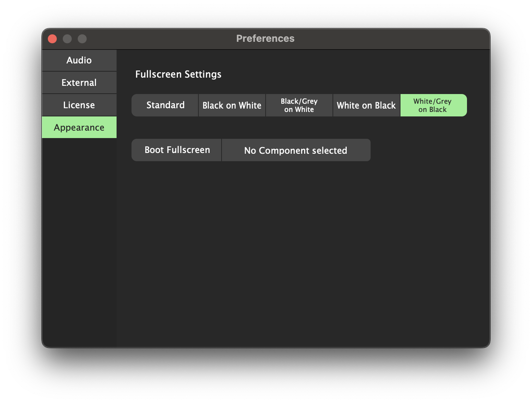The height and width of the screenshot is (403, 532).
Task: Toggle the Boot Fullscreen button
Action: [177, 150]
